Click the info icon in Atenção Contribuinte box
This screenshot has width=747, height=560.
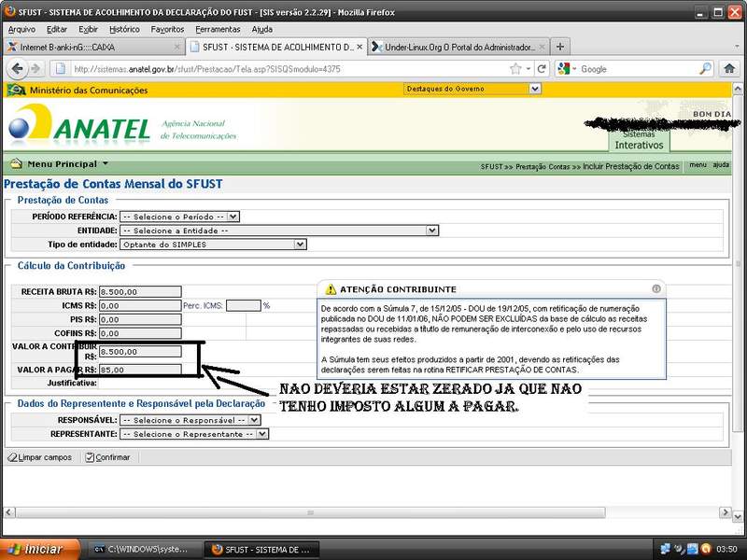(x=656, y=288)
